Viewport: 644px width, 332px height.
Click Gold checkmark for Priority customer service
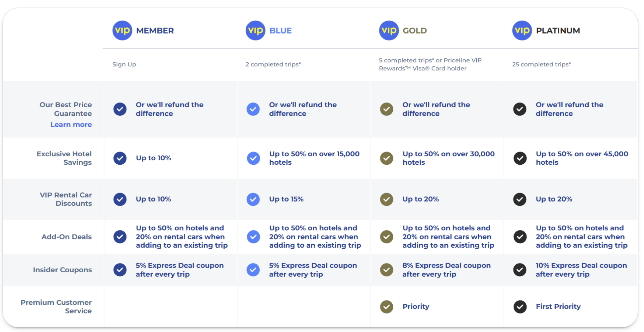click(386, 307)
